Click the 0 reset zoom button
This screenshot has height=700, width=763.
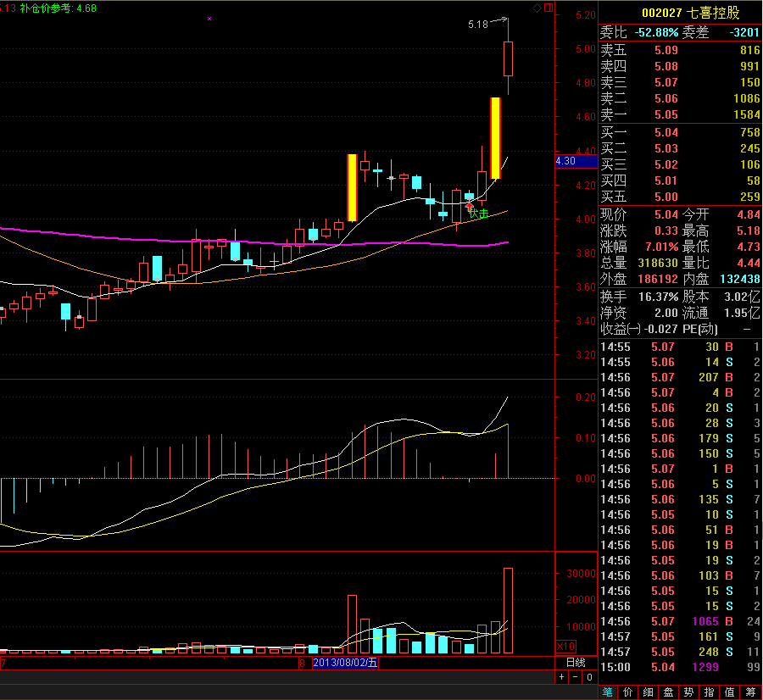pyautogui.click(x=589, y=677)
